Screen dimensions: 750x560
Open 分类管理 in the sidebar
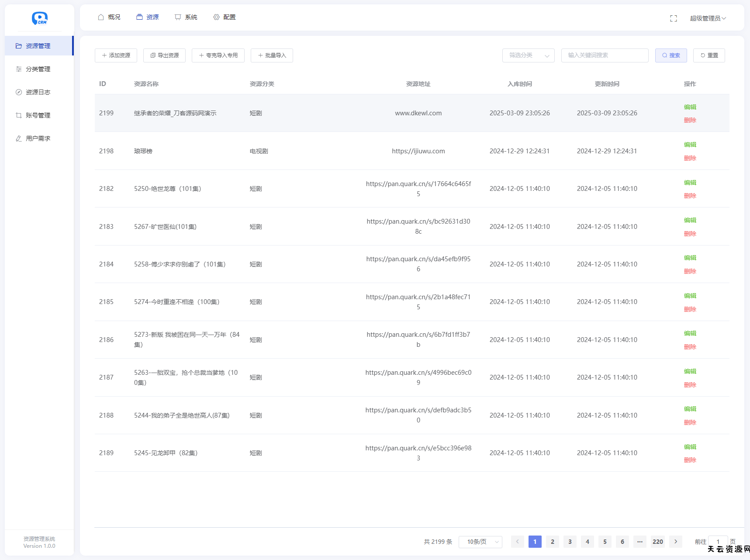click(x=38, y=69)
